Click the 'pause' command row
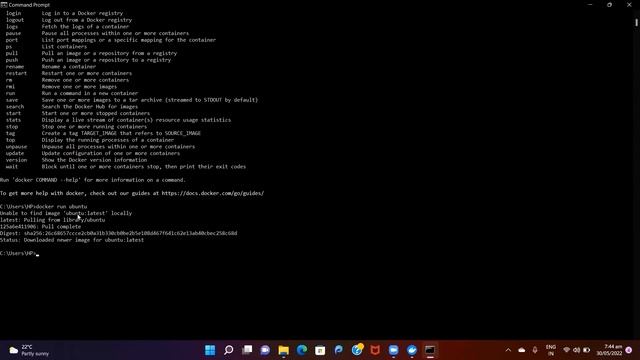Viewport: 640px width, 360px height. click(97, 33)
